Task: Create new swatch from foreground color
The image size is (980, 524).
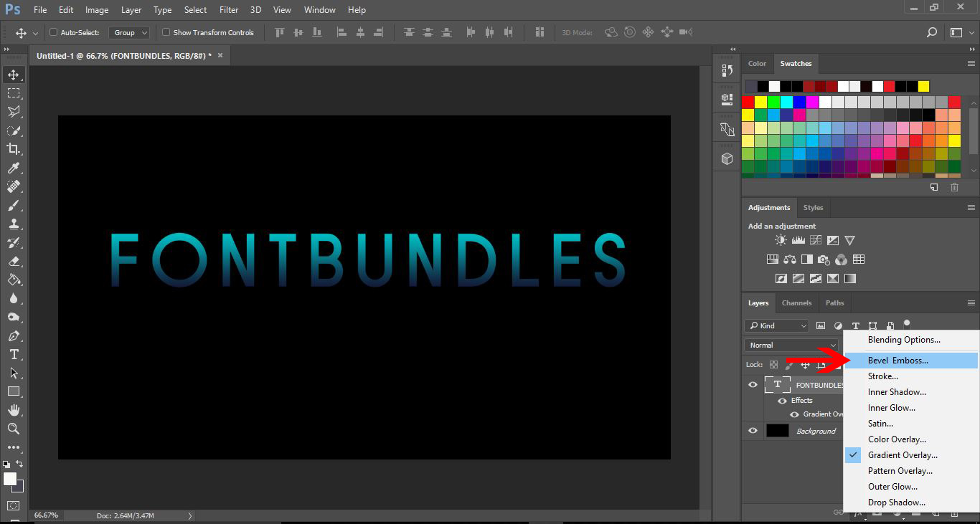Action: 934,187
